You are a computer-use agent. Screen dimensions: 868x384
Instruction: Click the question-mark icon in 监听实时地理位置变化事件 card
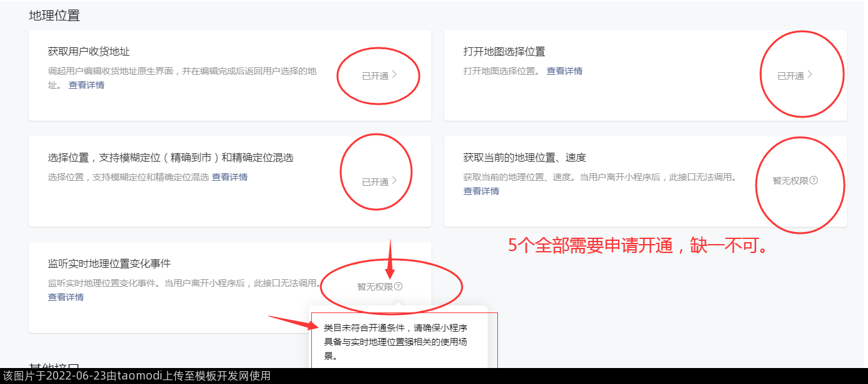(x=398, y=287)
